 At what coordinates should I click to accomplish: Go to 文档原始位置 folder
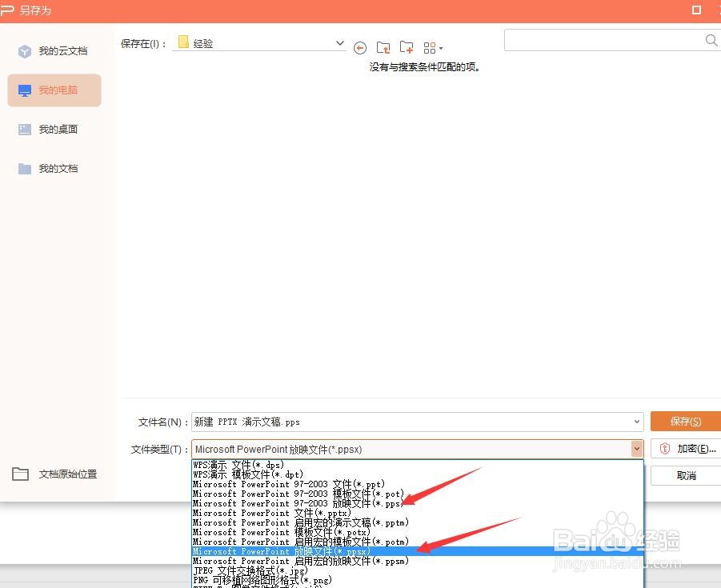[54, 474]
